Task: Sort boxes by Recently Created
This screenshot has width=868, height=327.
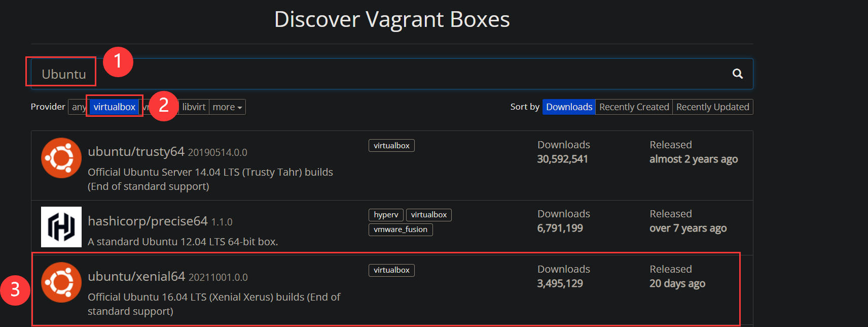Action: [x=634, y=107]
